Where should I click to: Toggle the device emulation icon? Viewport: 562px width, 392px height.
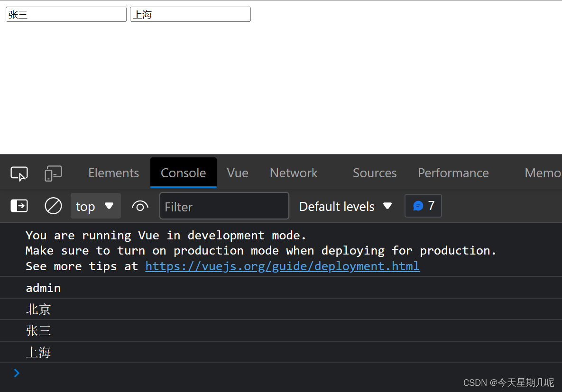coord(53,173)
